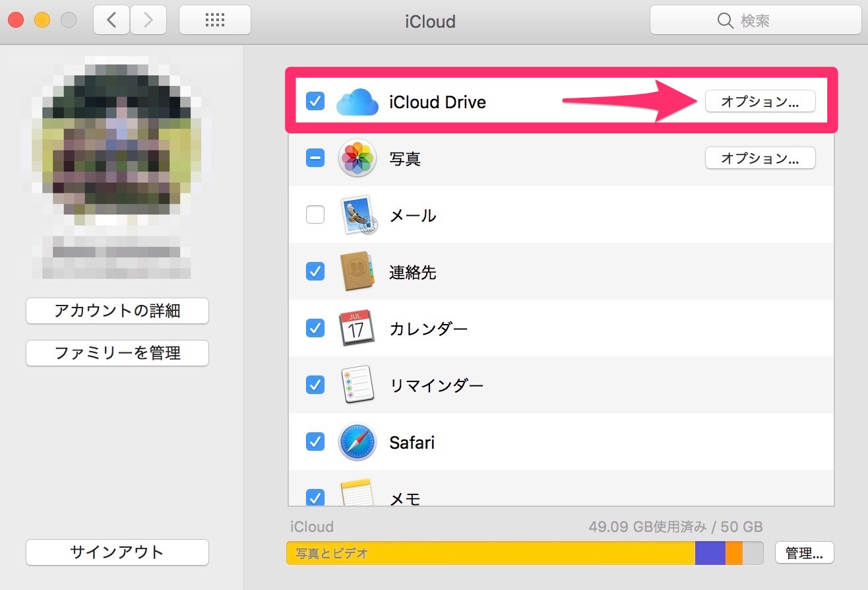Click the ファミリーを管理 button

pyautogui.click(x=117, y=353)
